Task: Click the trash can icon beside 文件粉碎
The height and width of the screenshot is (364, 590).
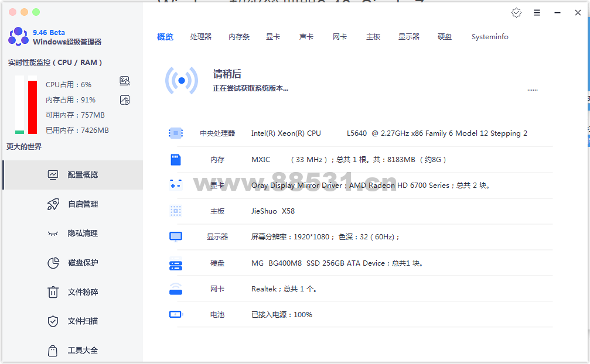Action: pyautogui.click(x=53, y=292)
